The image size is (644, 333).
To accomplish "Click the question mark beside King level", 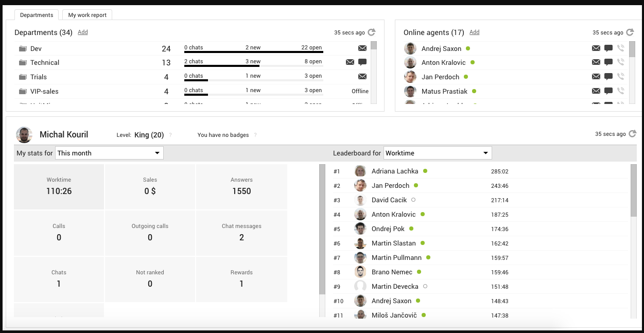I will click(x=170, y=135).
